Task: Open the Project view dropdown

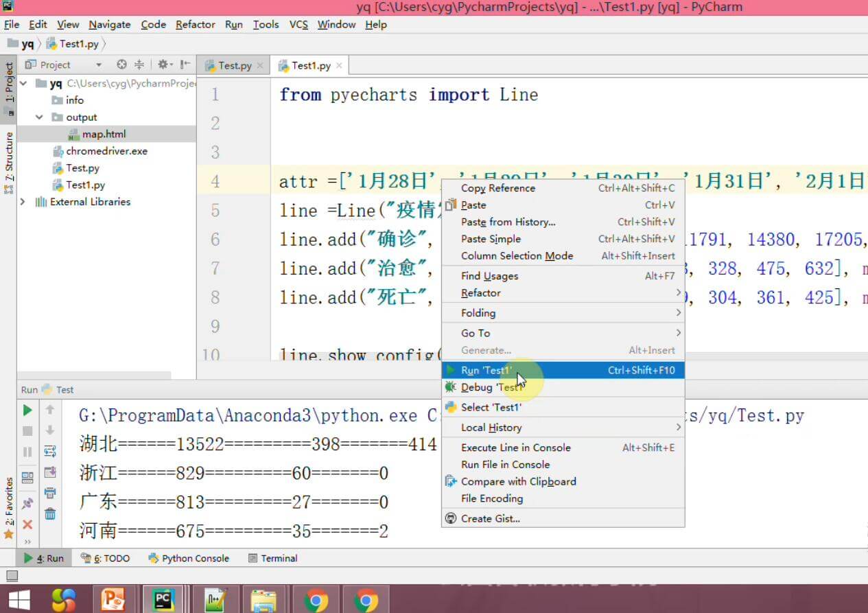Action: tap(99, 65)
